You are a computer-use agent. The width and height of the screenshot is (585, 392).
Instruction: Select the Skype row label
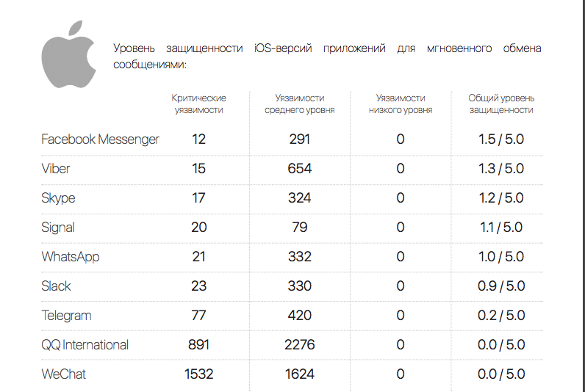(x=58, y=198)
